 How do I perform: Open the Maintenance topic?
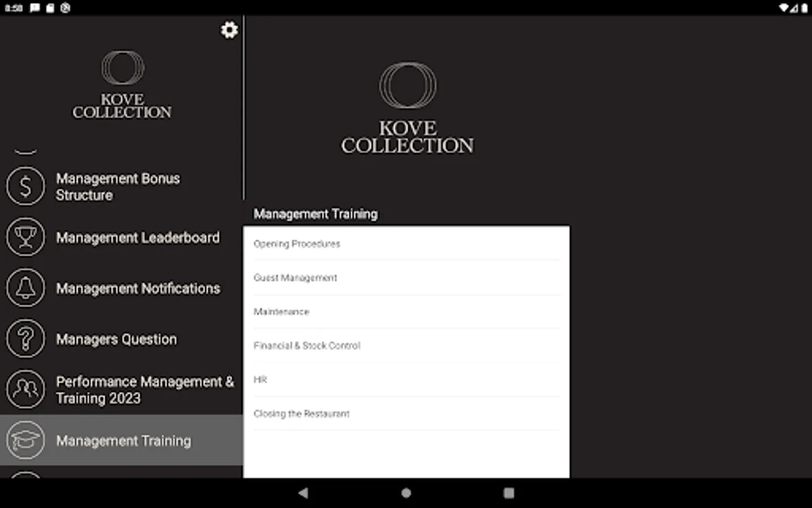pos(407,312)
